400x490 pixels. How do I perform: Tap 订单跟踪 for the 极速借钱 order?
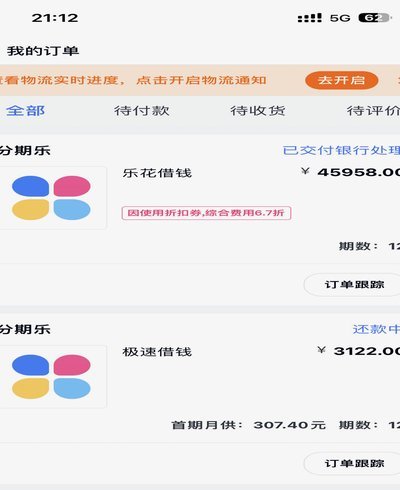353,463
